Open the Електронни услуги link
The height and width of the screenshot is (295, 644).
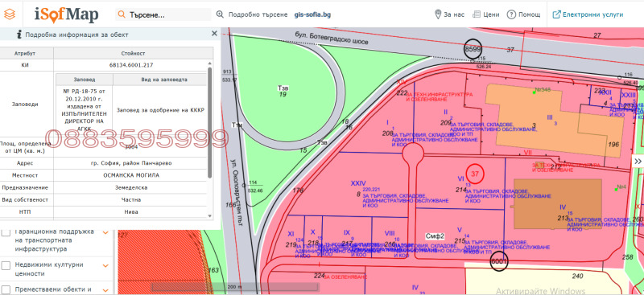click(x=592, y=14)
